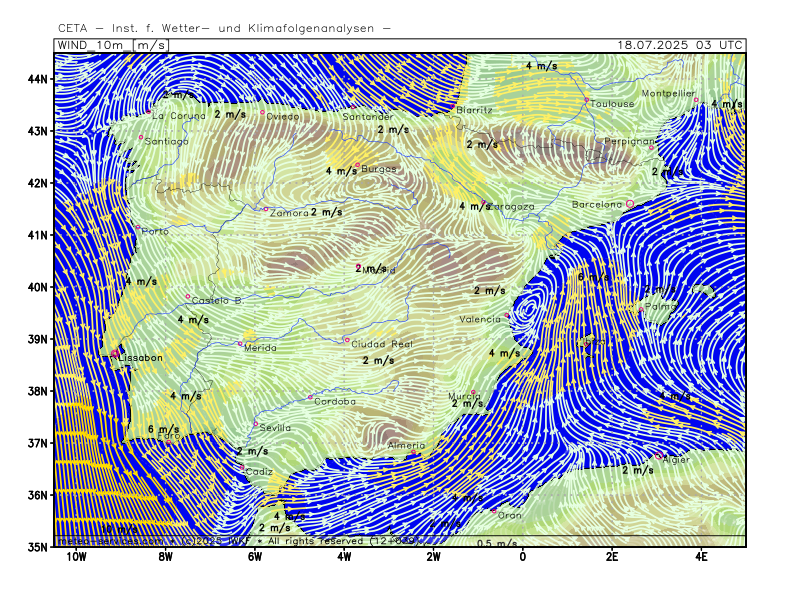Select the Cordoba city label

pos(335,402)
